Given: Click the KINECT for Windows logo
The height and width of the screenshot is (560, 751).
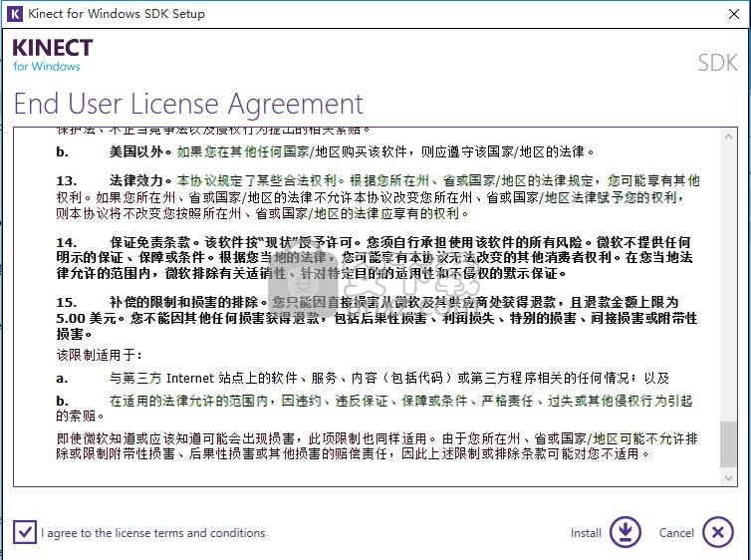Looking at the screenshot, I should pos(52,55).
